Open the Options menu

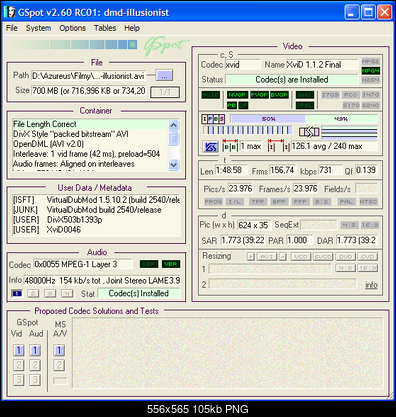72,28
